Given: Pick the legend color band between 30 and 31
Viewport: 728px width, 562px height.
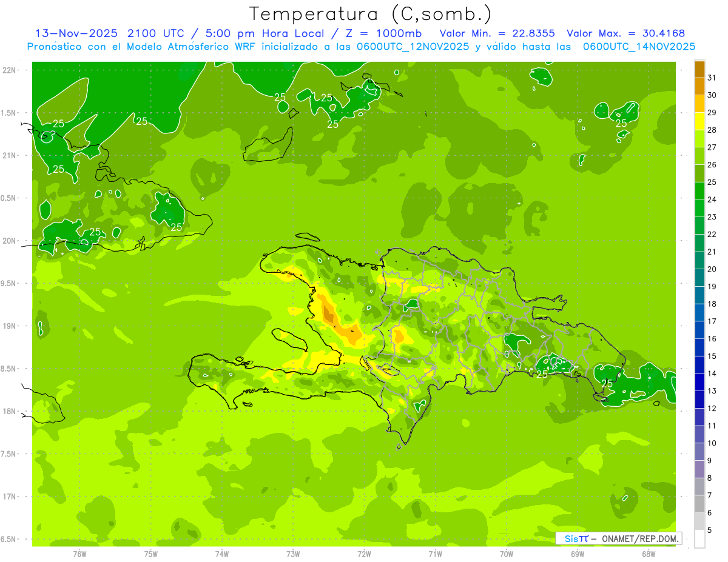Looking at the screenshot, I should [699, 87].
